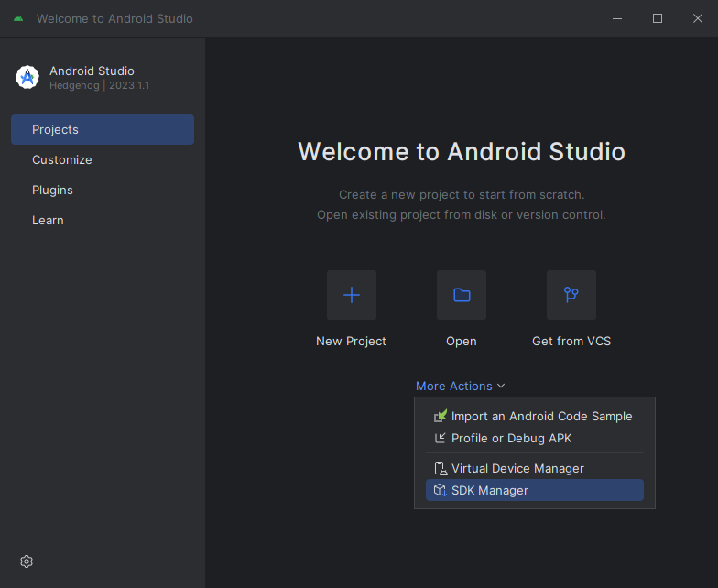
Task: Collapse the More Actions dropdown
Action: click(460, 387)
